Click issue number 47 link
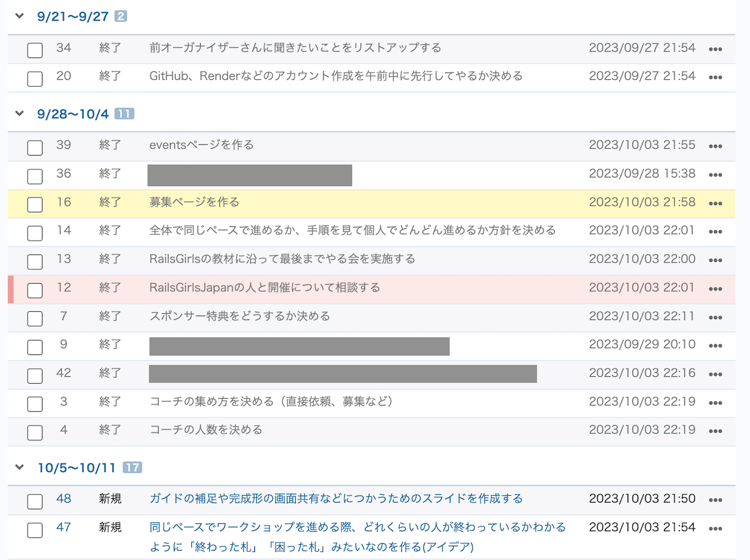The width and height of the screenshot is (750, 560). coord(64,527)
